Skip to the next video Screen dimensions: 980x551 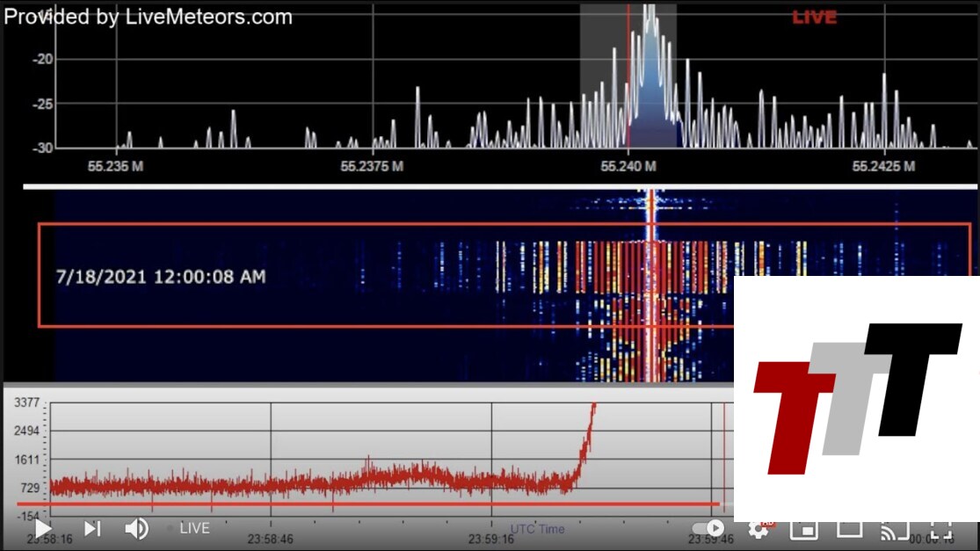(92, 528)
